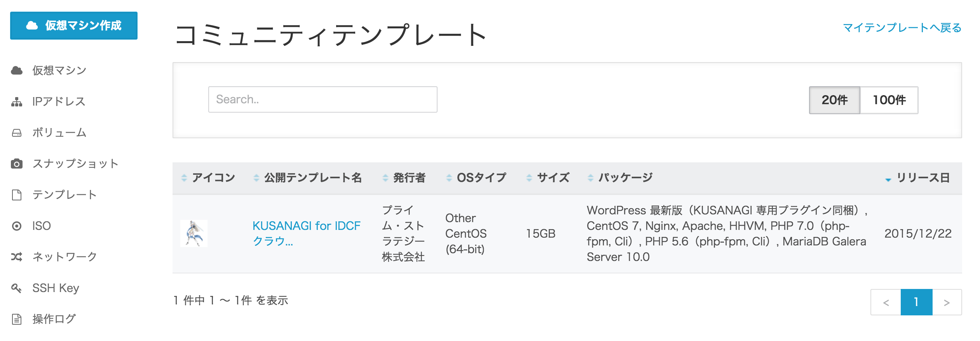
Task: Sort table by OSタイプ column
Action: (481, 178)
